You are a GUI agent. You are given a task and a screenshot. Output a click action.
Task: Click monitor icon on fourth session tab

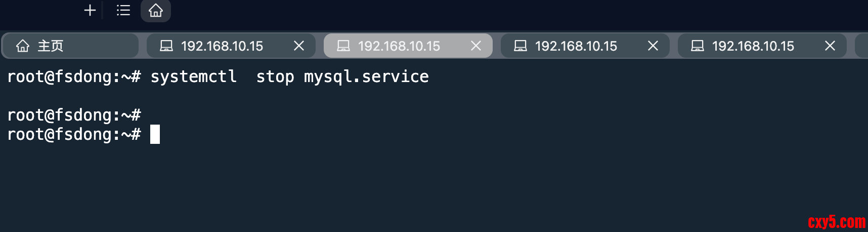click(x=698, y=46)
